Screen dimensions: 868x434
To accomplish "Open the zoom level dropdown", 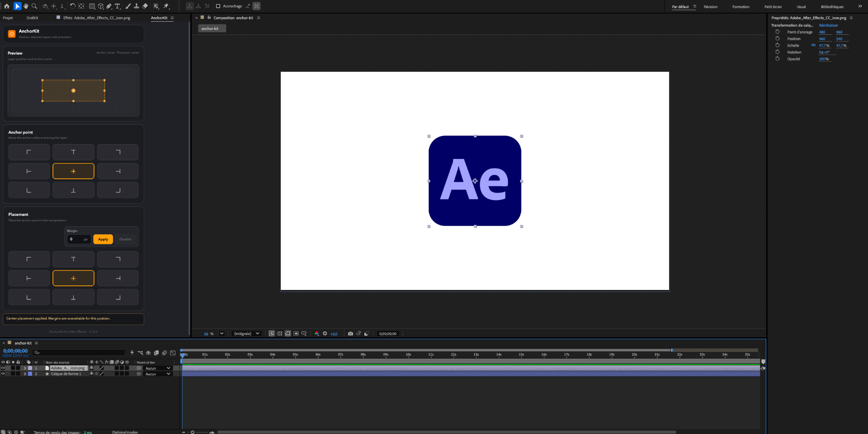I will 222,334.
